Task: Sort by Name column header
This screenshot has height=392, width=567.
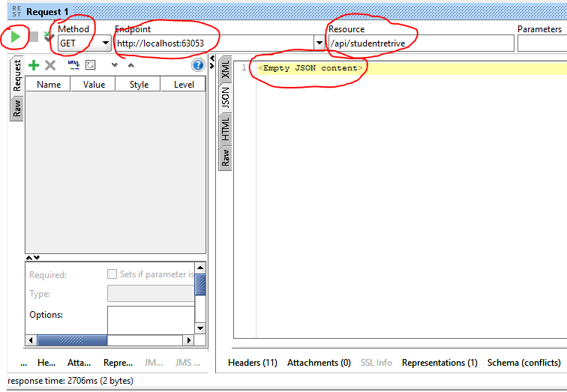Action: [49, 84]
